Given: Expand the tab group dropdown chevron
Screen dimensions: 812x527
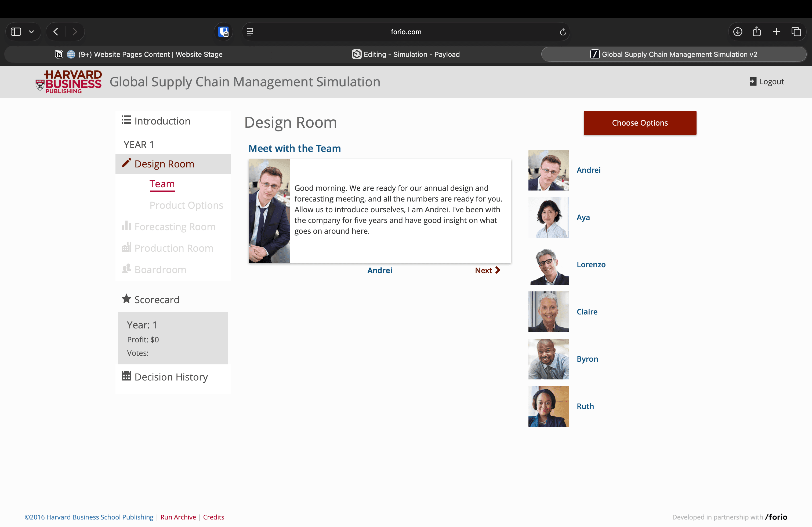Looking at the screenshot, I should click(31, 32).
